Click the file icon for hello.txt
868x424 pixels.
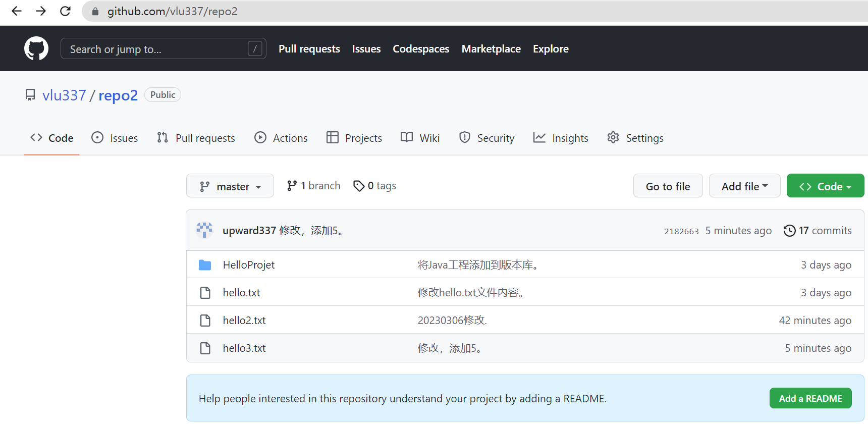(x=205, y=293)
